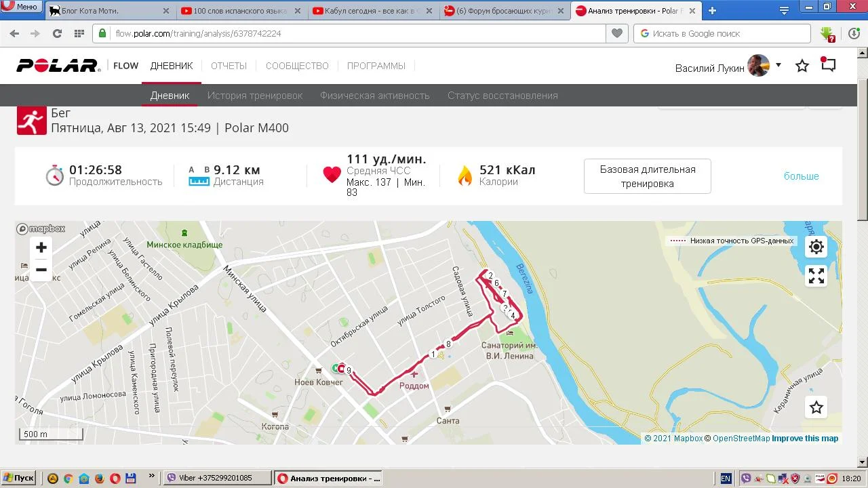Switch to История тренировок tab

pos(255,96)
